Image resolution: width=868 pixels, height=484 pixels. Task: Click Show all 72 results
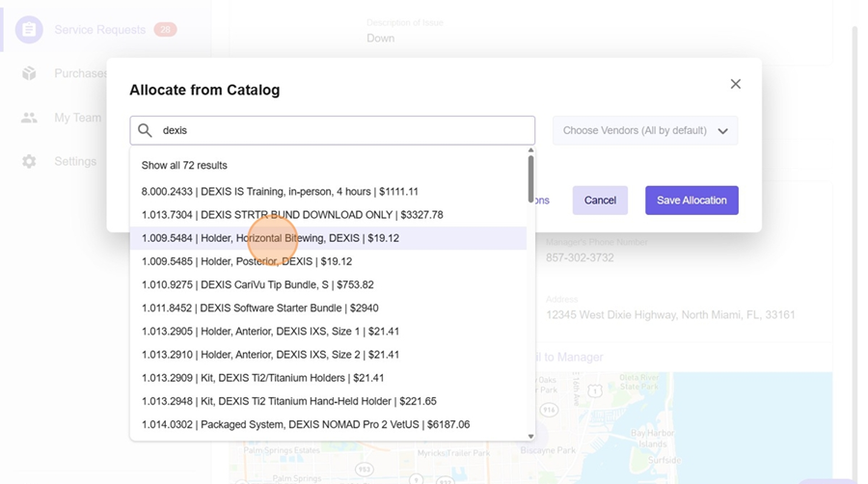(184, 166)
